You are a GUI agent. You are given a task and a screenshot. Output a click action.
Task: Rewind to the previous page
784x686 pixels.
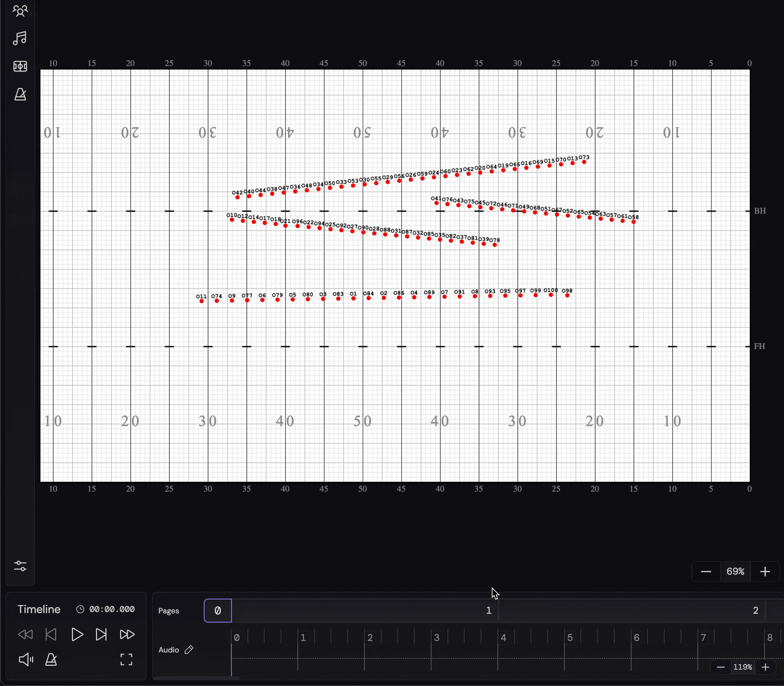click(51, 634)
